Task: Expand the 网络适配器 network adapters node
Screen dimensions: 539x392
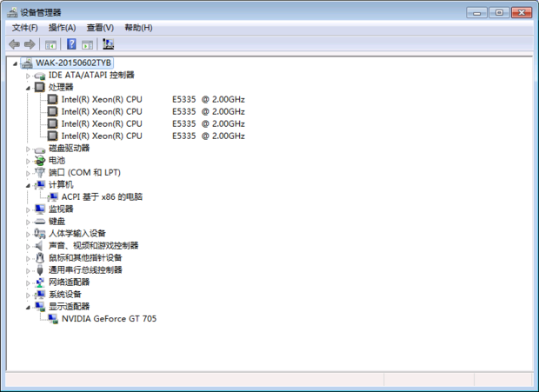Action: 28,282
